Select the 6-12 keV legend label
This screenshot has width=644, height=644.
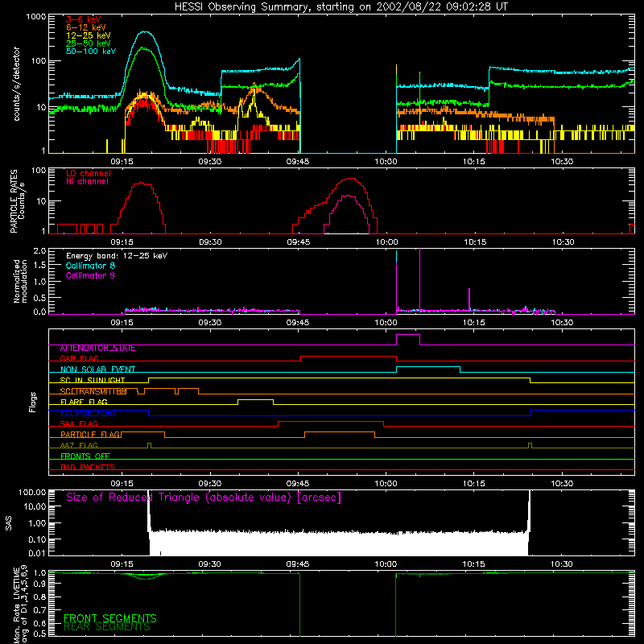pos(86,27)
